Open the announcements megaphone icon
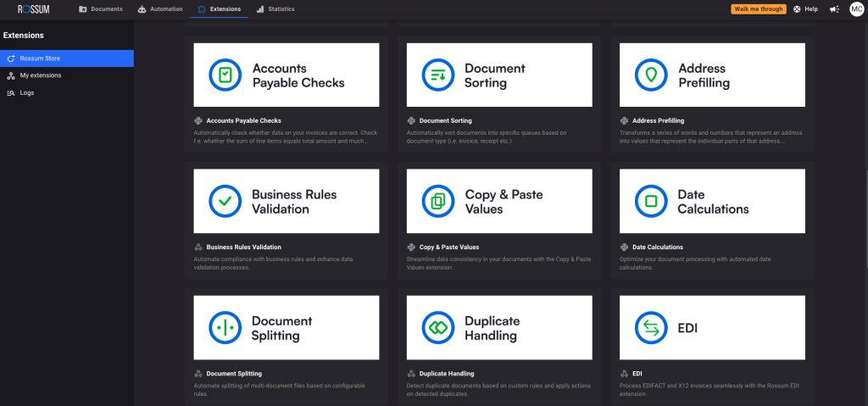 tap(834, 9)
